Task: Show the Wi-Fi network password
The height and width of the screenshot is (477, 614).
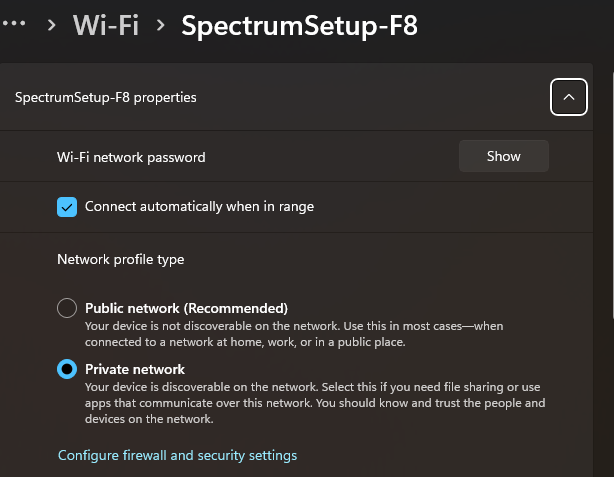Action: click(x=503, y=156)
